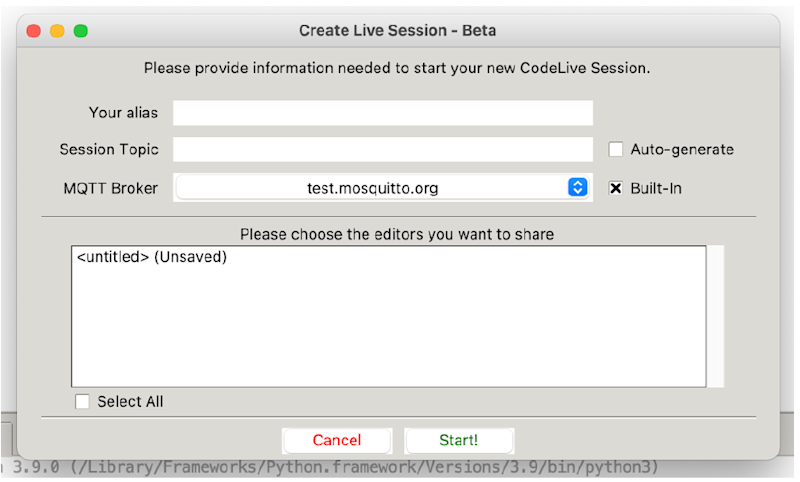Focus the Your alias text field

coord(383,113)
